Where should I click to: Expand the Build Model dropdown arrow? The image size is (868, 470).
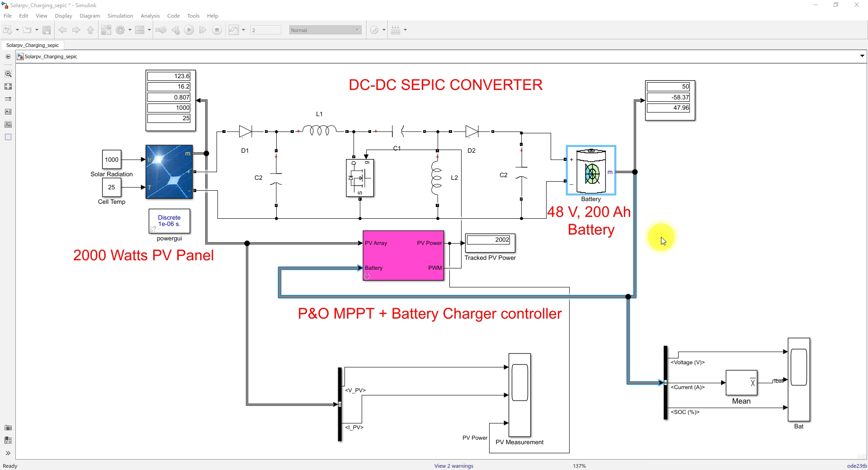[x=405, y=30]
